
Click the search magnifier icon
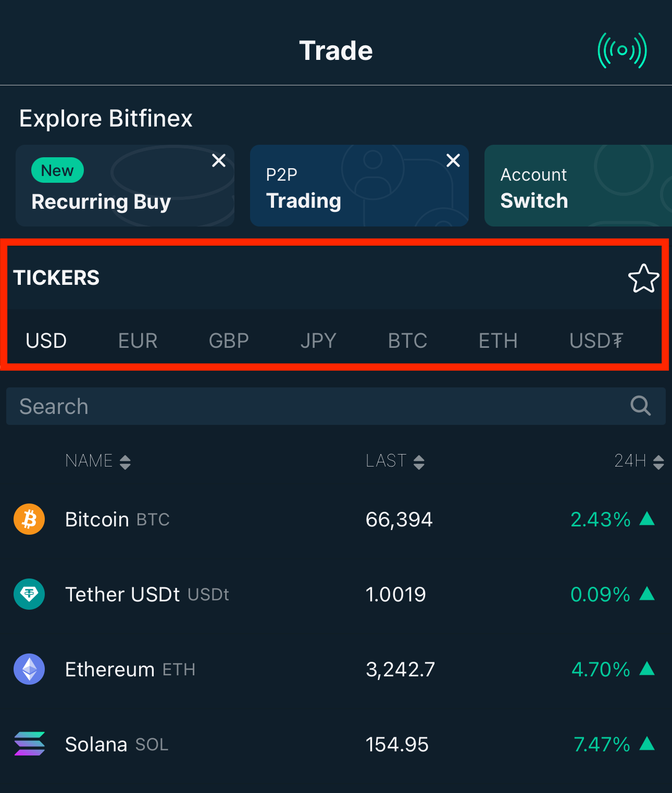click(x=640, y=406)
